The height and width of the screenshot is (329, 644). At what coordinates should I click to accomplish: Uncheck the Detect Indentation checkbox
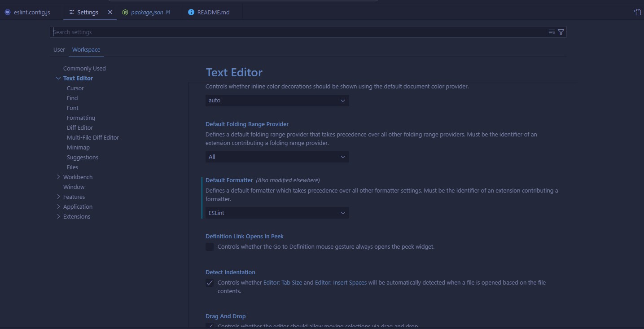(x=210, y=283)
